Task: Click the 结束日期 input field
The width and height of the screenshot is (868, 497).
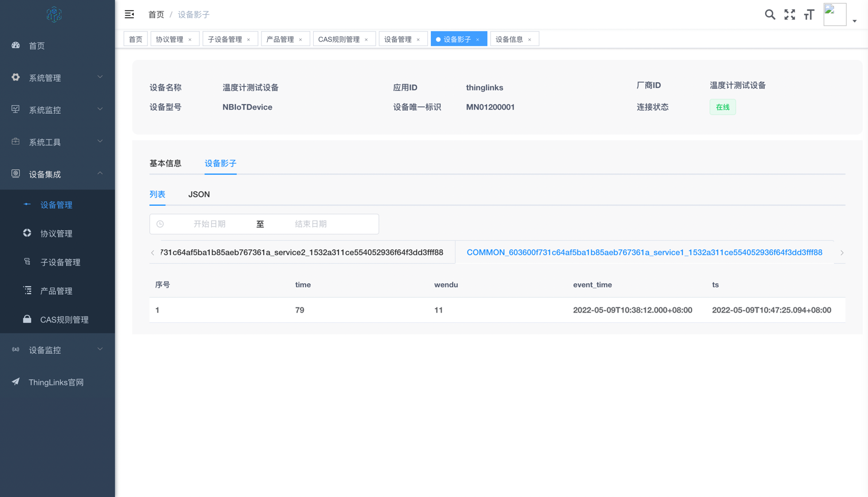Action: (311, 224)
